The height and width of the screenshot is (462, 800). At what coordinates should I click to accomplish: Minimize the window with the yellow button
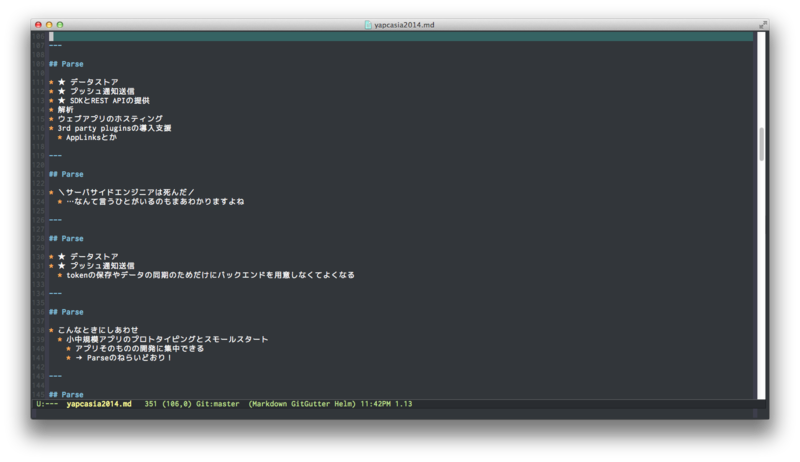[x=49, y=24]
